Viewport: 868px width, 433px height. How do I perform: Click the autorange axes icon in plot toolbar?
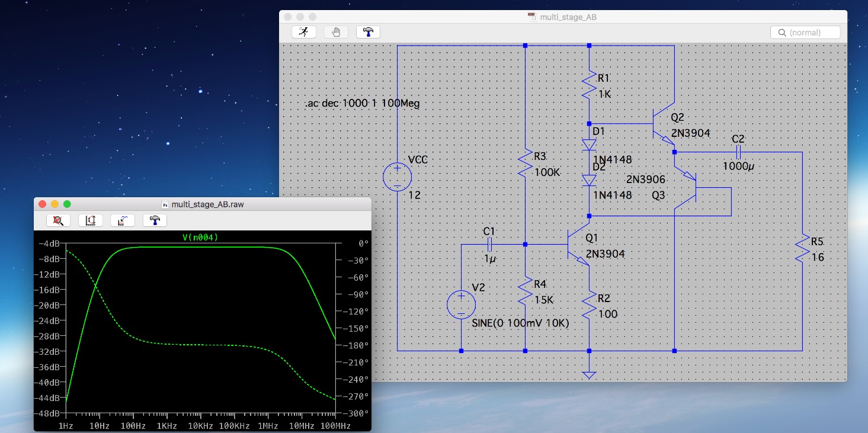91,220
